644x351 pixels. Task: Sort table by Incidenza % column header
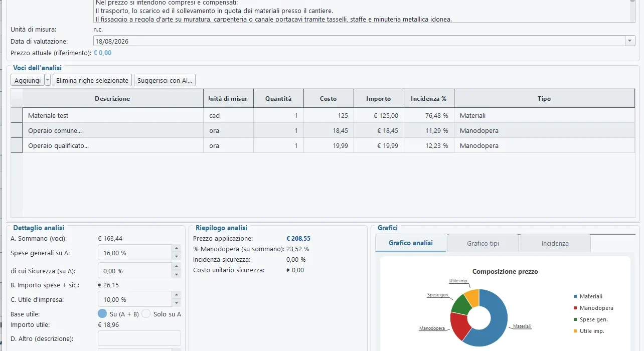(429, 98)
